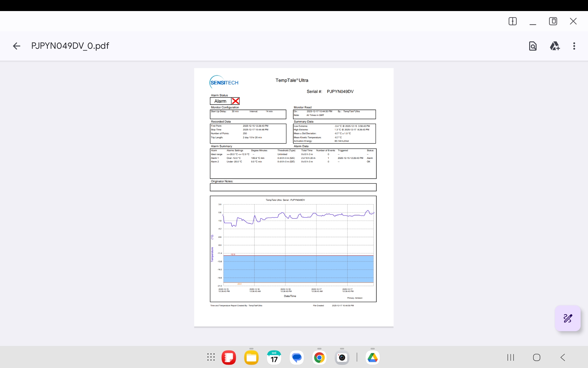Image resolution: width=588 pixels, height=368 pixels.
Task: Tap the floating annotate pen button
Action: pyautogui.click(x=567, y=318)
